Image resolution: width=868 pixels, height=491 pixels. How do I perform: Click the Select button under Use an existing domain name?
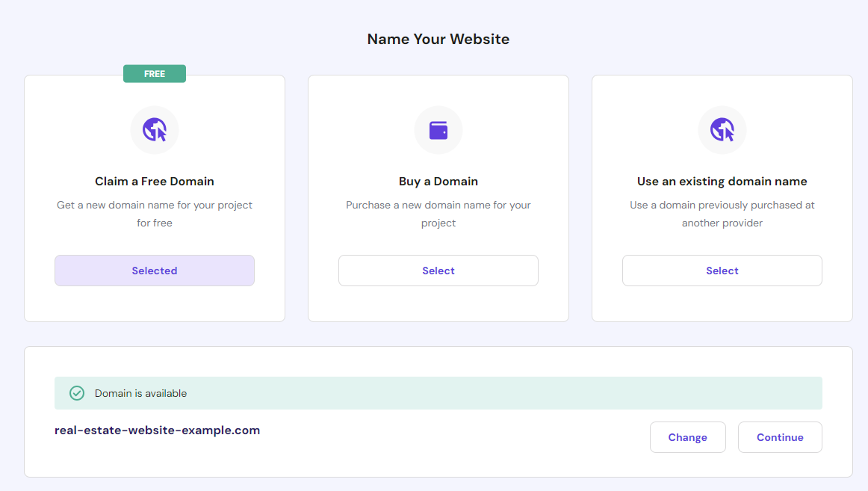pyautogui.click(x=722, y=270)
